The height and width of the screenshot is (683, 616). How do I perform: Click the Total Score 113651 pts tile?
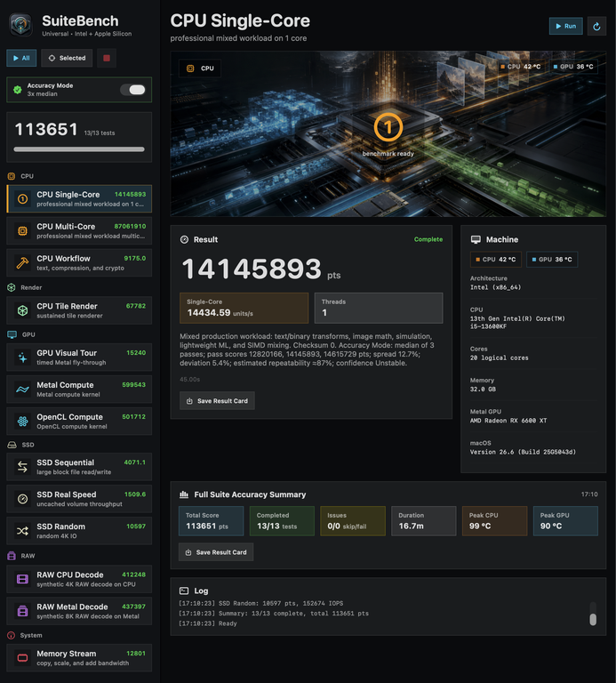coord(212,521)
